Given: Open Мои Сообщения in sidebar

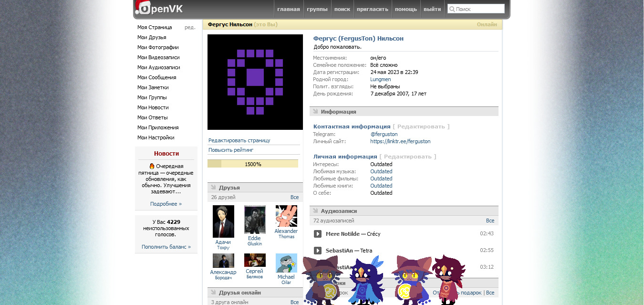Looking at the screenshot, I should pos(157,77).
